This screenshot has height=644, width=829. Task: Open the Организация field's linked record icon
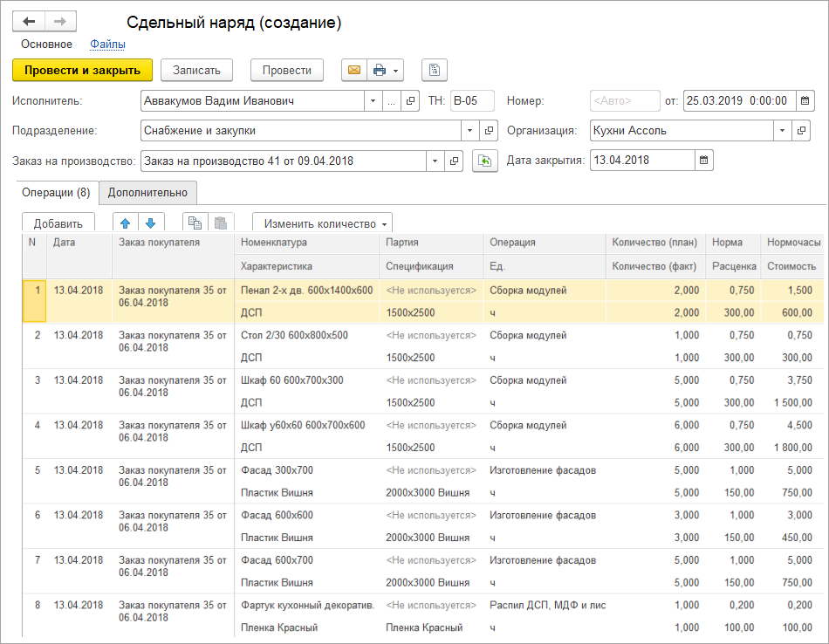click(x=801, y=131)
